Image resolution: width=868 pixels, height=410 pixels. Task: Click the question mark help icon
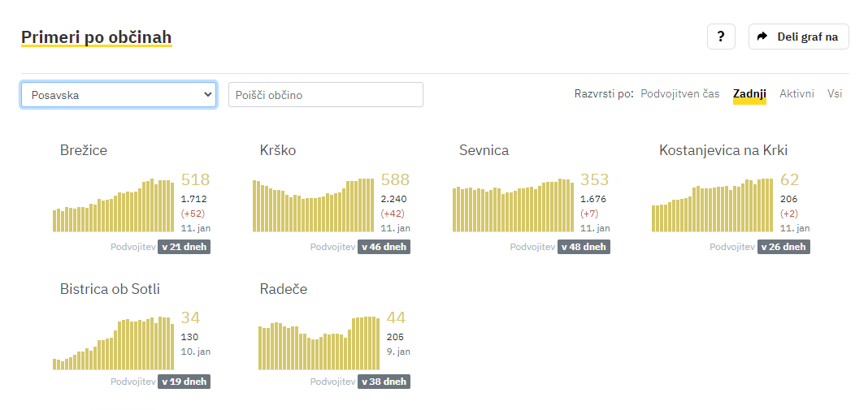(x=721, y=37)
